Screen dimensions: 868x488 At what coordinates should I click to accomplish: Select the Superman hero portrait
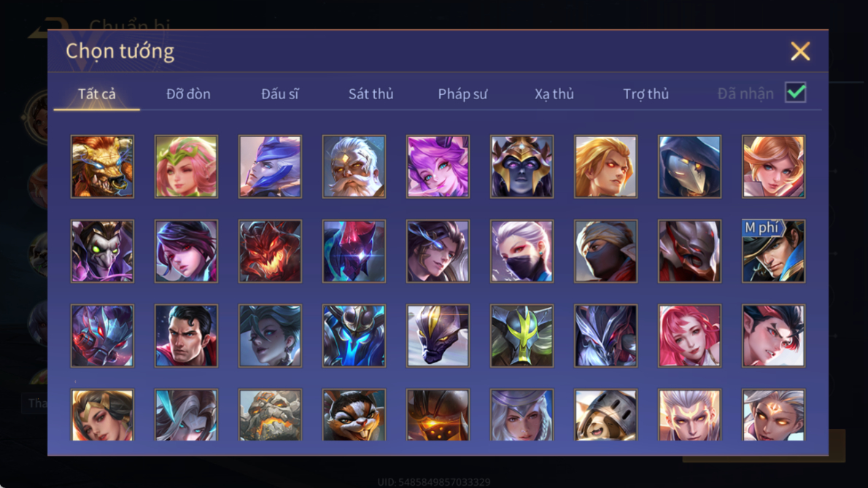[186, 336]
